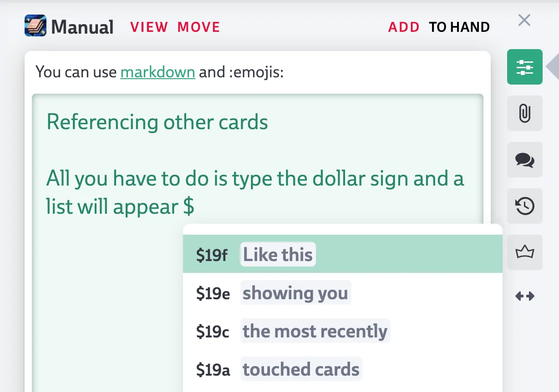Attach a file using the paperclip icon

click(524, 113)
